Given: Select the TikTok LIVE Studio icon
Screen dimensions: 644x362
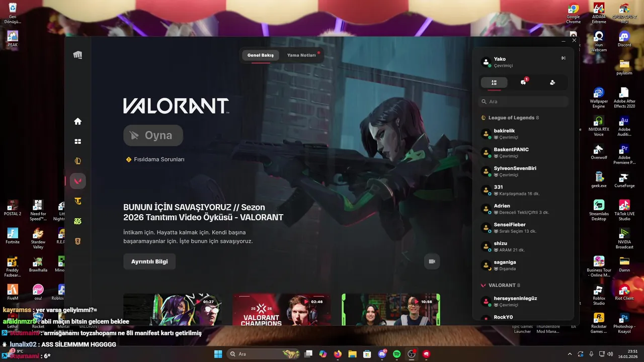Looking at the screenshot, I should [624, 210].
